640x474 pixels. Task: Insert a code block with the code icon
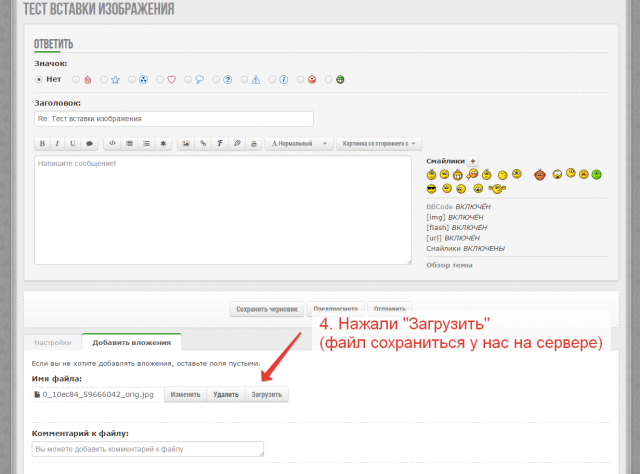tap(112, 143)
